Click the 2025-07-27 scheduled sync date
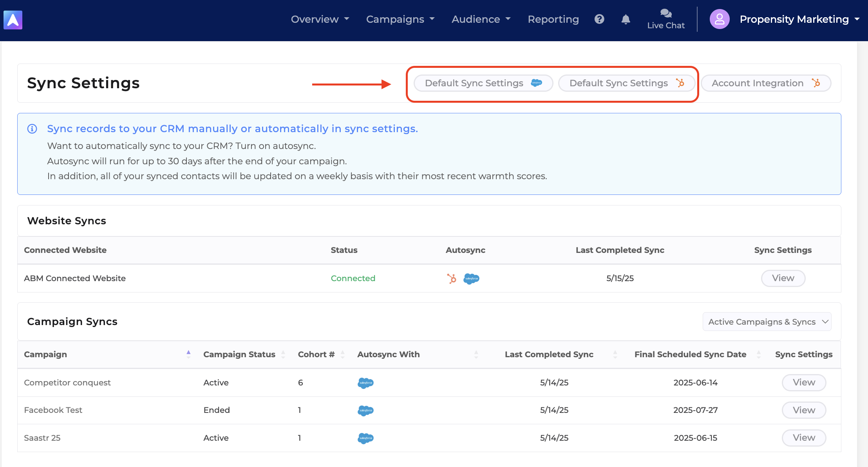868x467 pixels. [696, 410]
